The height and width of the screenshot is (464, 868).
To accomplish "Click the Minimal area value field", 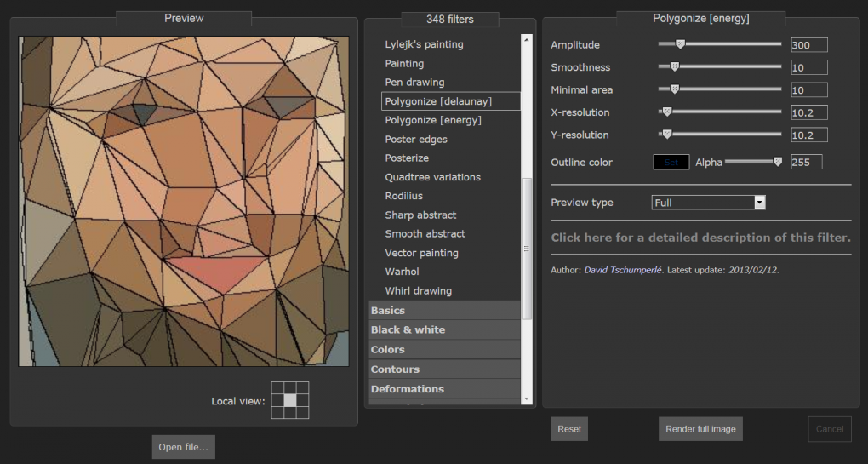I will 808,90.
